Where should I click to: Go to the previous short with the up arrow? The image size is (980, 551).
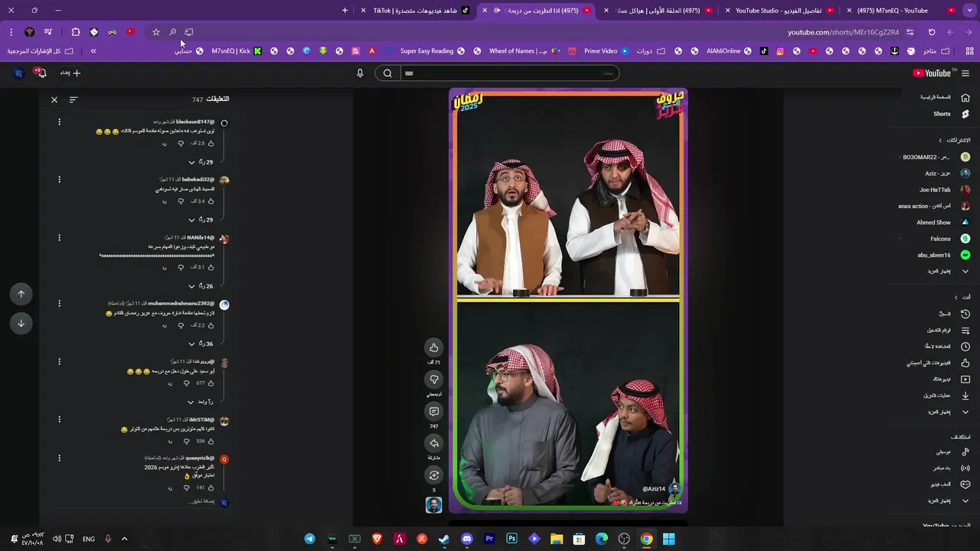[x=21, y=294]
